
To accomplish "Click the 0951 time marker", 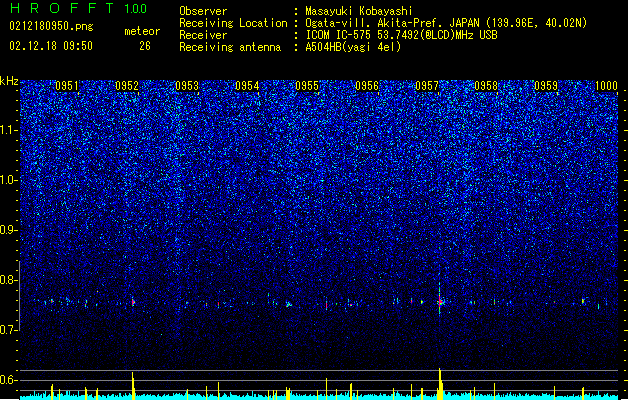I will 67,86.
